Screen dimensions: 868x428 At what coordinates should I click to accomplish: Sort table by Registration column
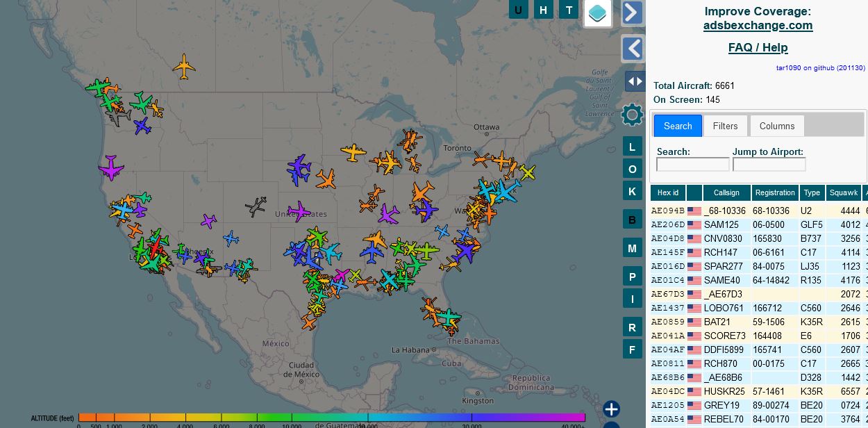coord(775,192)
